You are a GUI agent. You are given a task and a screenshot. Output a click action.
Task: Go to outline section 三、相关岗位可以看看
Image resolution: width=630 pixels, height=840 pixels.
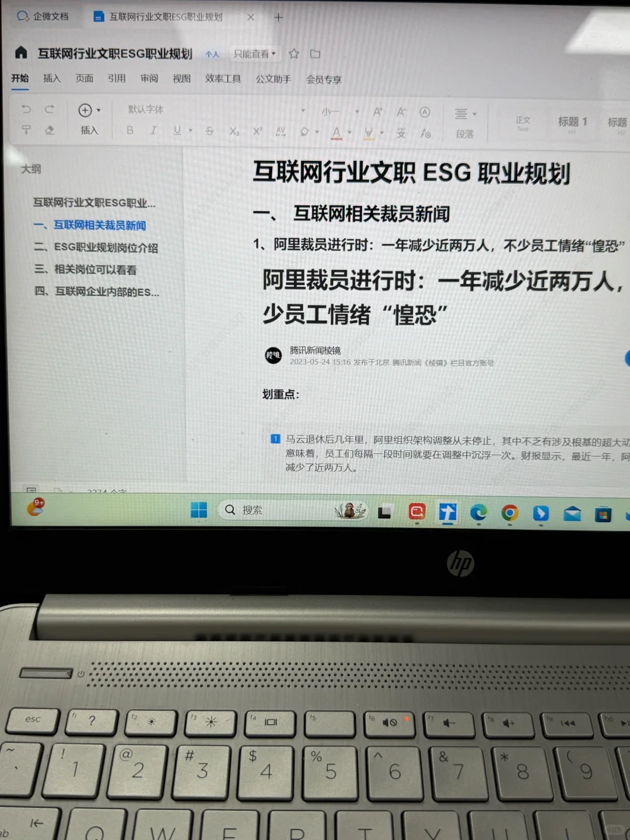pos(85,269)
